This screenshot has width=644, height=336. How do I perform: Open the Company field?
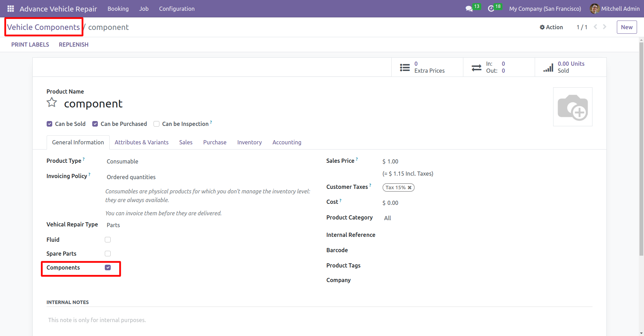[x=487, y=280]
